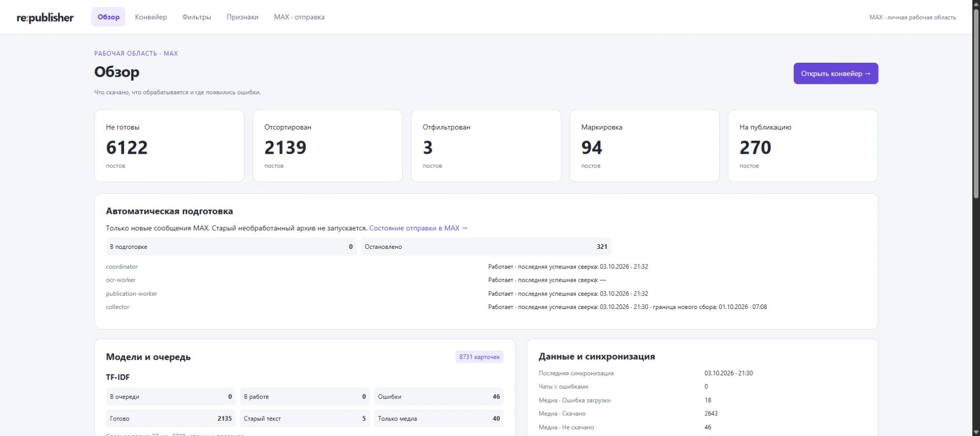Image resolution: width=980 pixels, height=436 pixels.
Task: Select the В работе queue cell
Action: (305, 397)
